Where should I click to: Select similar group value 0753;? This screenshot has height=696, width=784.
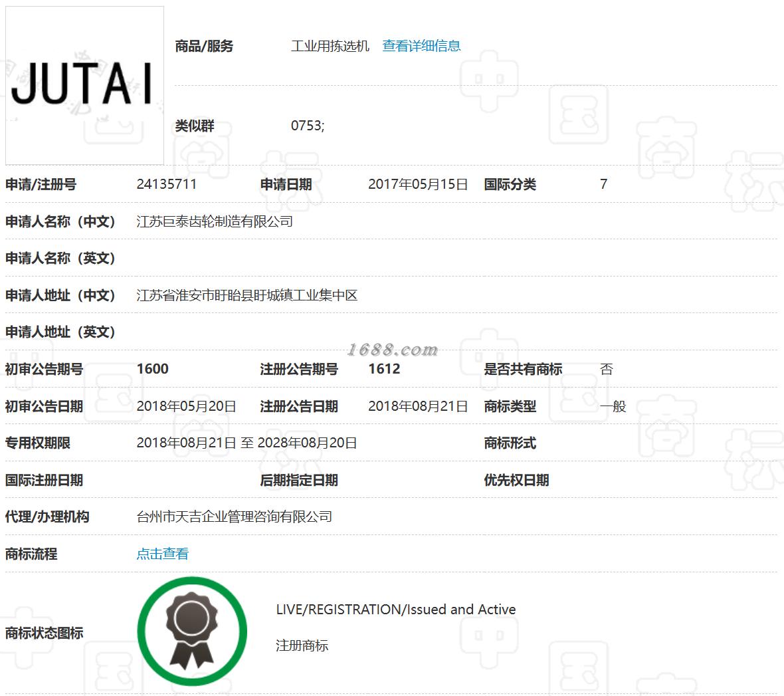coord(308,126)
